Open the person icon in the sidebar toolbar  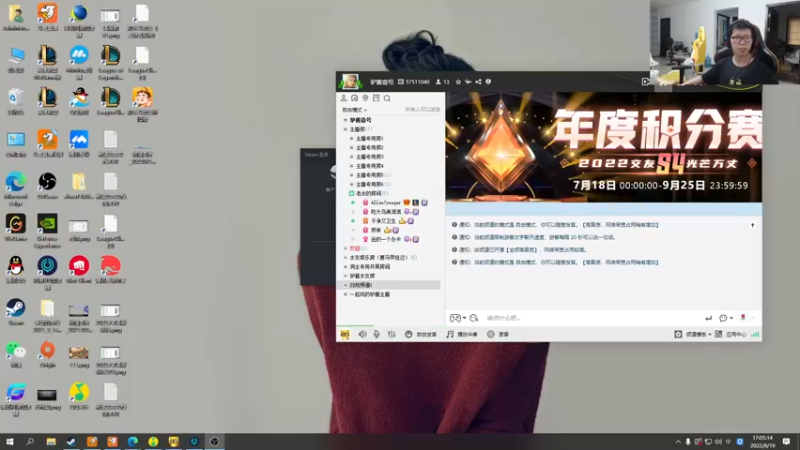[x=344, y=98]
